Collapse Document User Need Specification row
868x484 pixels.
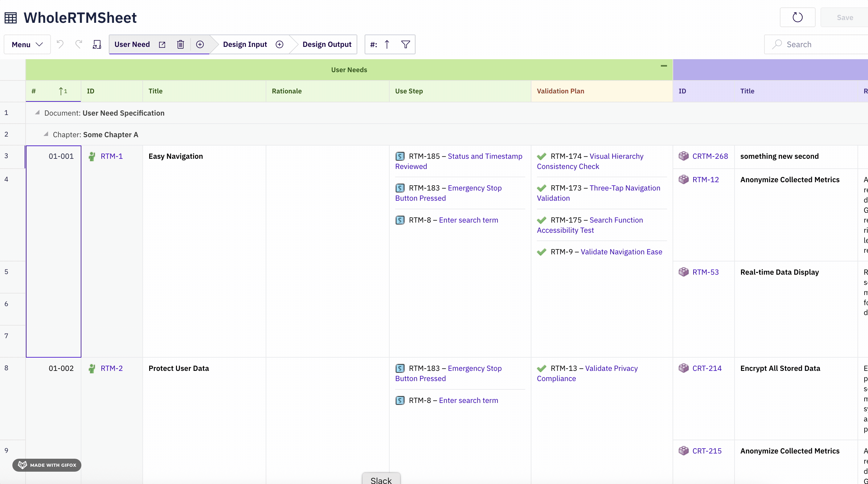click(x=37, y=113)
